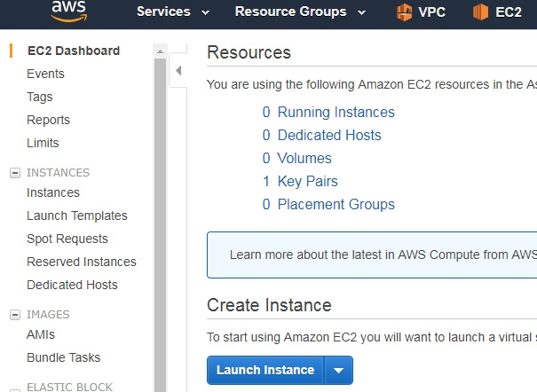Image resolution: width=537 pixels, height=392 pixels.
Task: Open the Running Instances link
Action: click(x=336, y=112)
